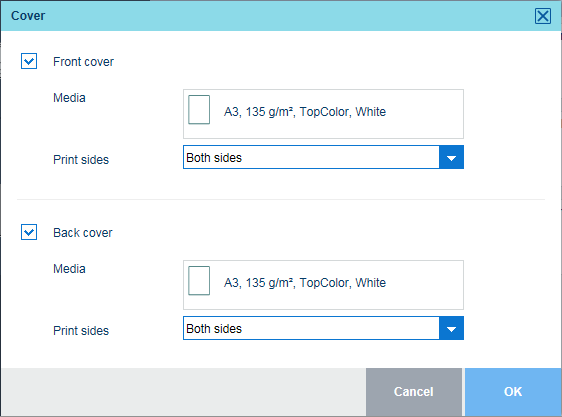Viewport: 562px width, 417px height.
Task: Uncheck the Front cover checkbox
Action: coord(29,61)
